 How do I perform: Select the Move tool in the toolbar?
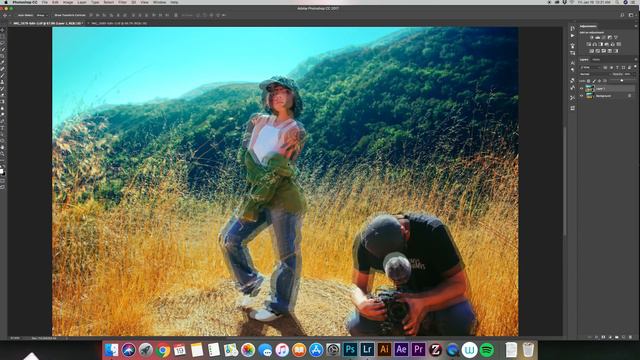tap(2, 30)
